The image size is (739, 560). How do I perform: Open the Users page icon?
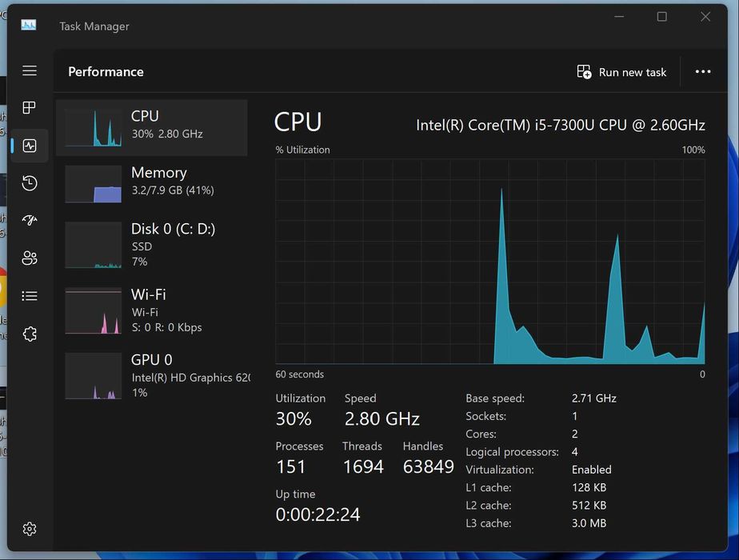[x=30, y=258]
